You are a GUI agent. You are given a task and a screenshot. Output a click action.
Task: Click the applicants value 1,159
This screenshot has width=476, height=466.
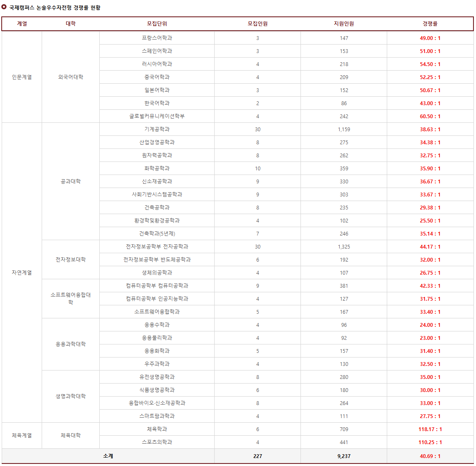pyautogui.click(x=344, y=129)
